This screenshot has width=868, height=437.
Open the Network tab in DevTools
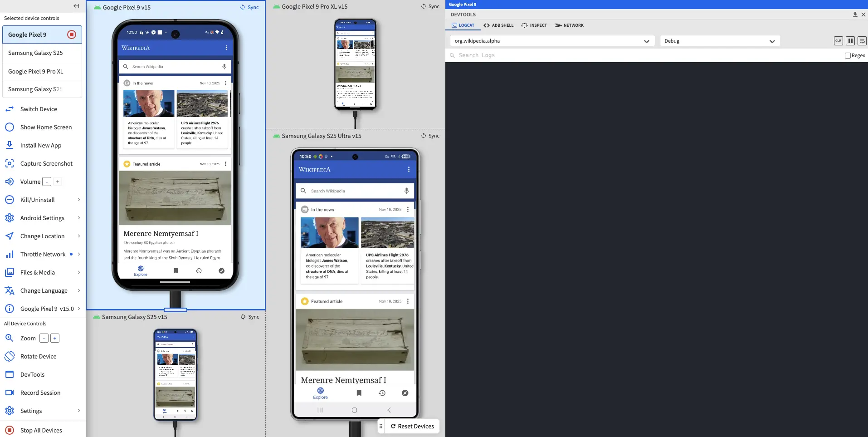click(569, 25)
